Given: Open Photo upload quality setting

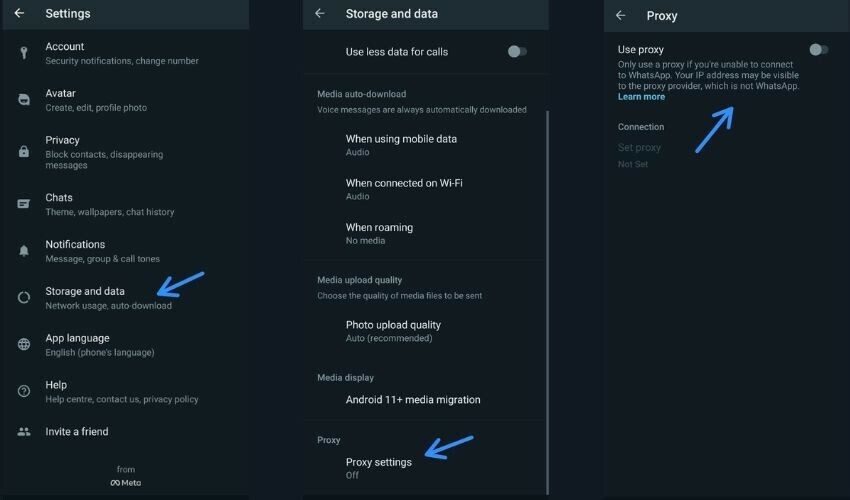Looking at the screenshot, I should click(x=393, y=331).
